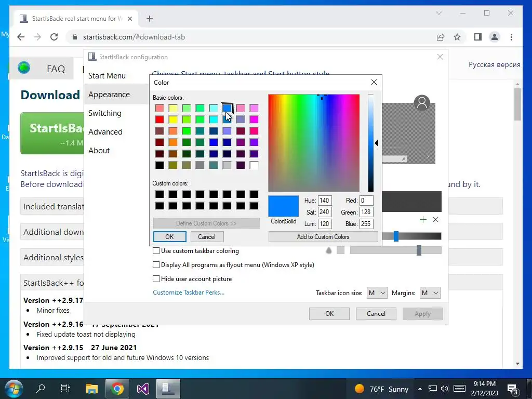Click the page vertical scrollbar thumb
This screenshot has height=399, width=532.
click(x=517, y=104)
